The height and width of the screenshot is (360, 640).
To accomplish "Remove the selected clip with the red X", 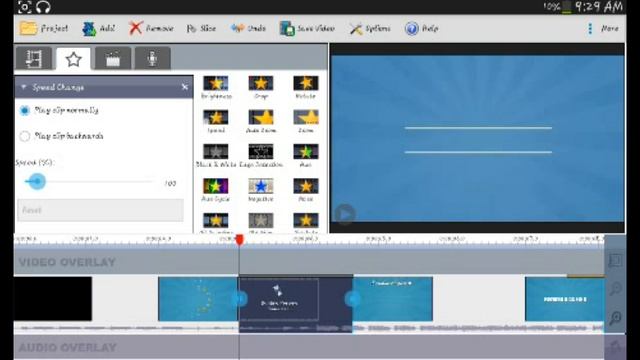I will tap(151, 28).
